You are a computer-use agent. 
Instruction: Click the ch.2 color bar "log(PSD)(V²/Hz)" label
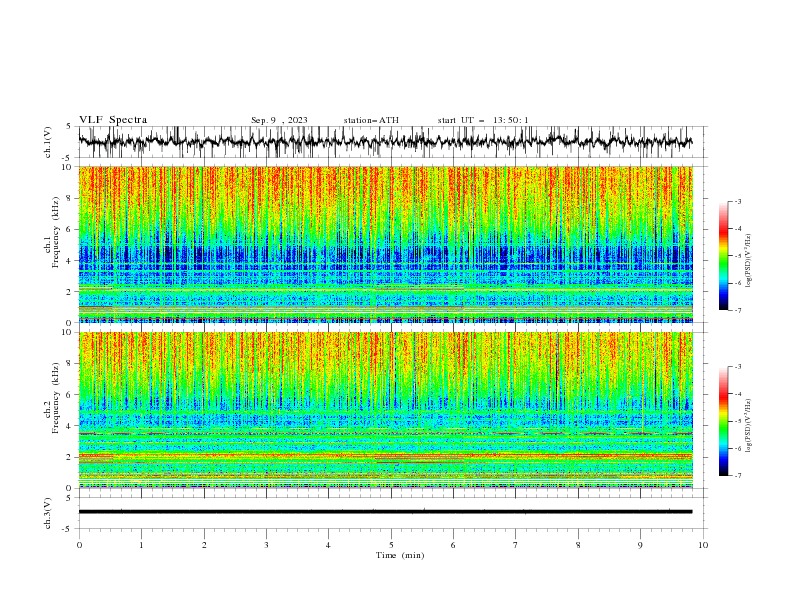(748, 425)
